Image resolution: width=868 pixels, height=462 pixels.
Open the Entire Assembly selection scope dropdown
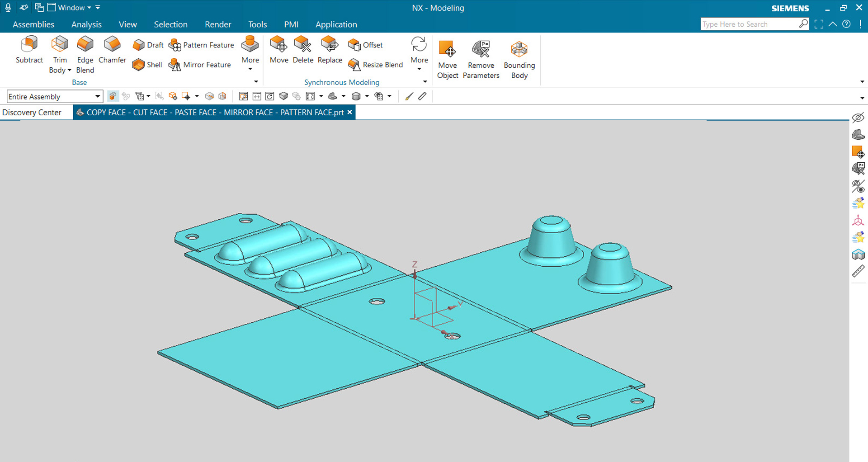click(x=97, y=96)
